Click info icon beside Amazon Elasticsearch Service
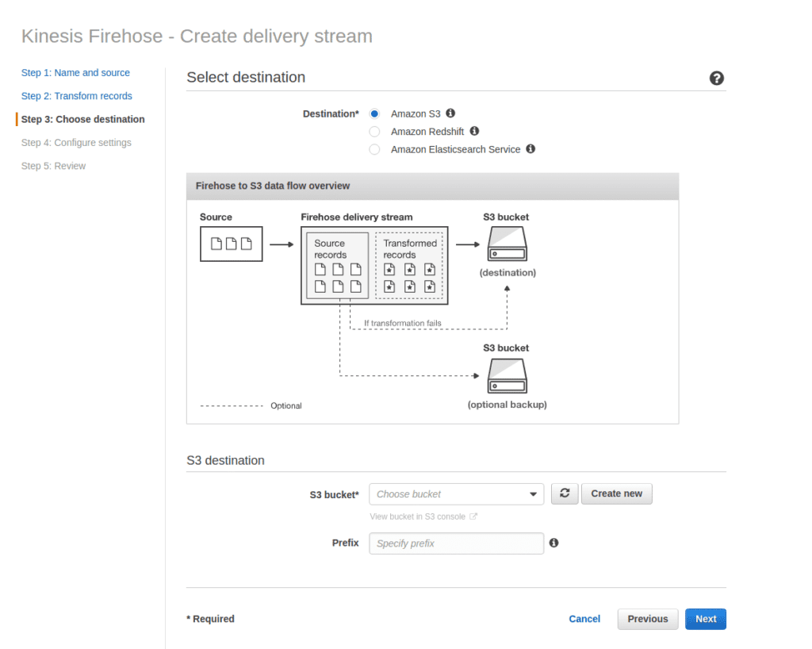Screen dimensions: 812x649 click(x=530, y=148)
